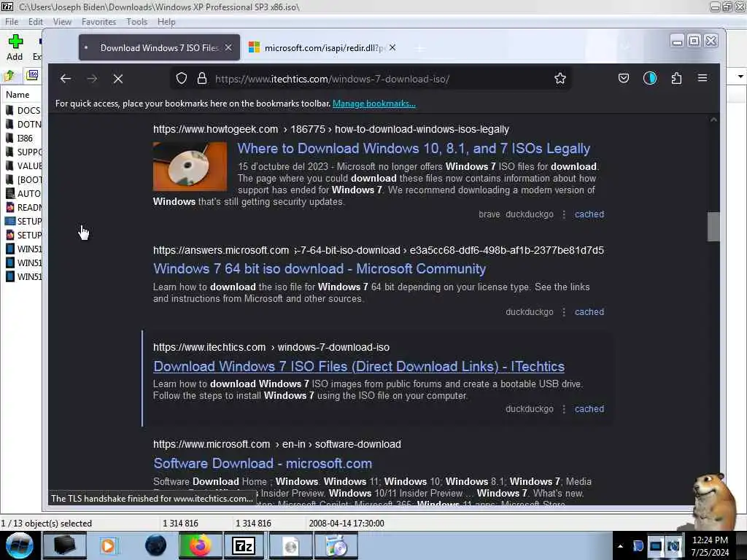The height and width of the screenshot is (560, 747).
Task: Open the 7-Zip File menu
Action: [x=12, y=22]
